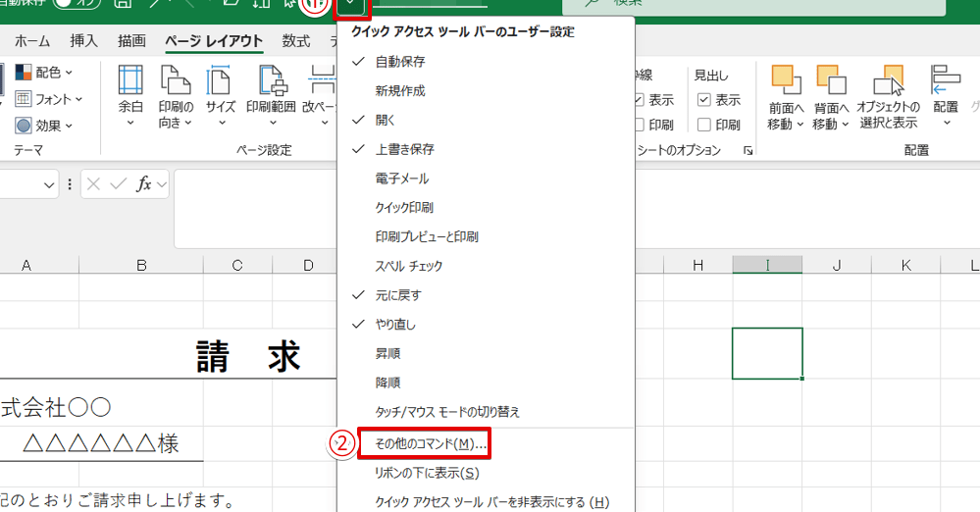Switch to the 挿入 ribbon tab
The height and width of the screenshot is (512, 980).
point(84,41)
